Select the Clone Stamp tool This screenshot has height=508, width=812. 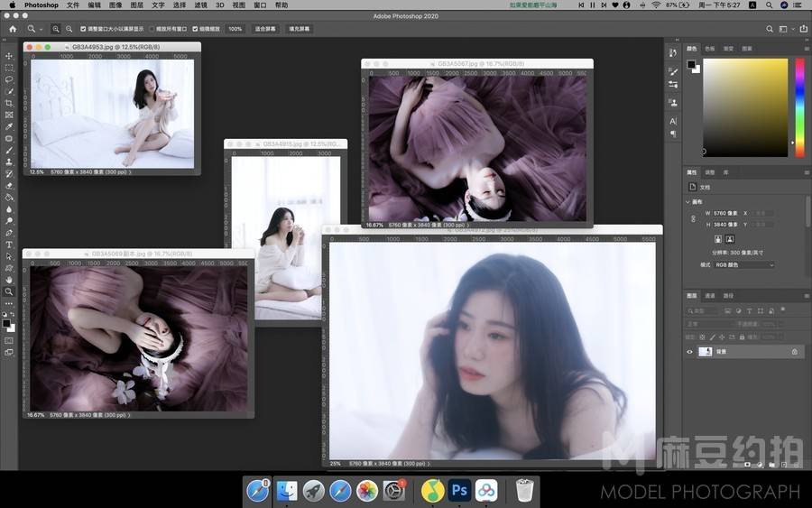tap(9, 162)
